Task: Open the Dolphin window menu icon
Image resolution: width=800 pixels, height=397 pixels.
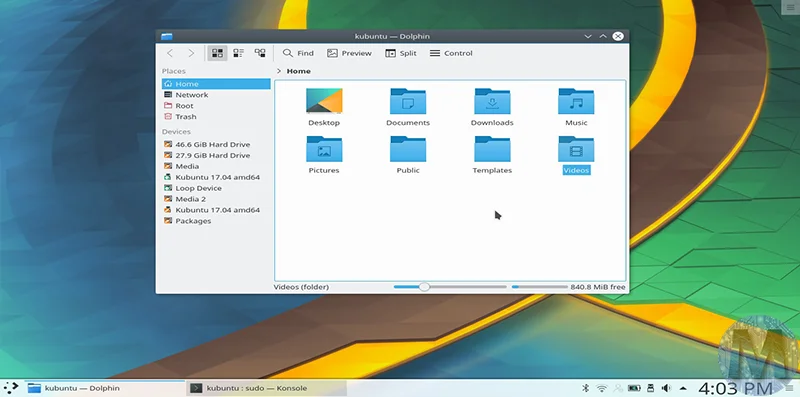Action: click(166, 36)
